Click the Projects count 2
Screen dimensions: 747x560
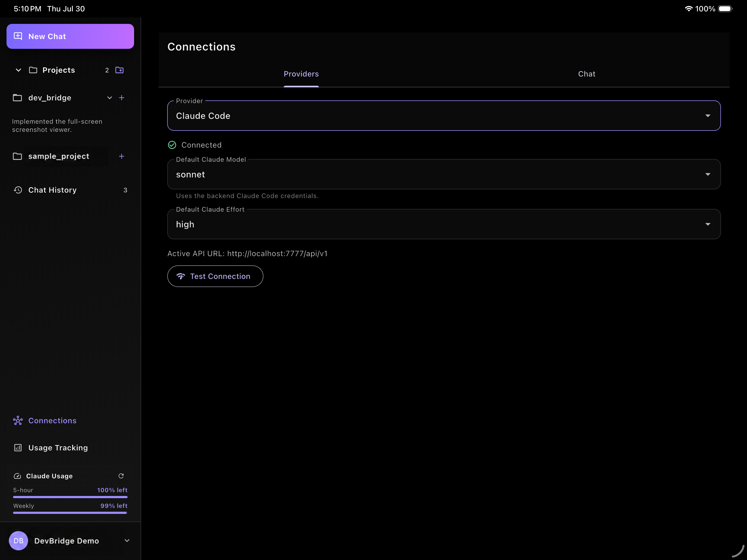(107, 70)
